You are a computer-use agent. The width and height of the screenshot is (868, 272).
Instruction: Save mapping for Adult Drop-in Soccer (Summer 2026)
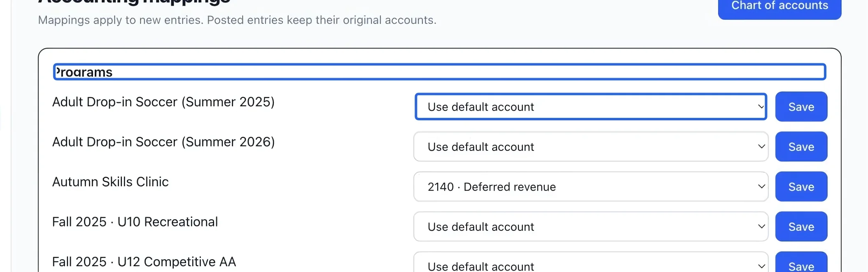point(801,147)
